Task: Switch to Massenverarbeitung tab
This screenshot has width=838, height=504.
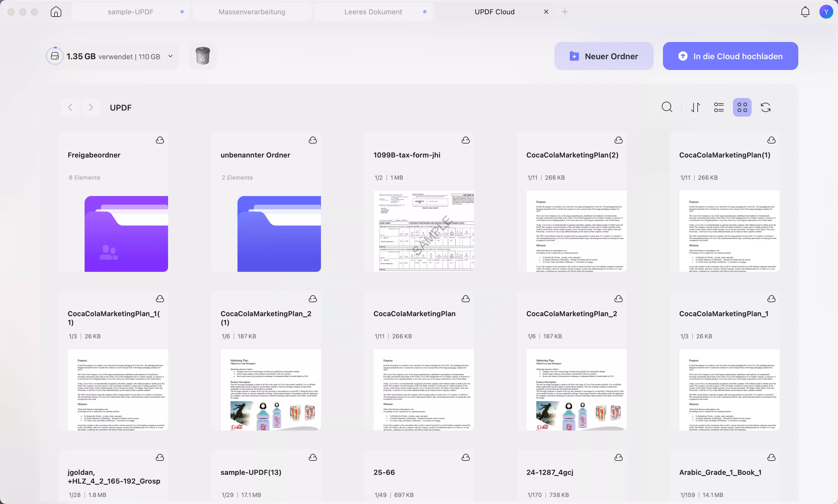Action: coord(252,12)
